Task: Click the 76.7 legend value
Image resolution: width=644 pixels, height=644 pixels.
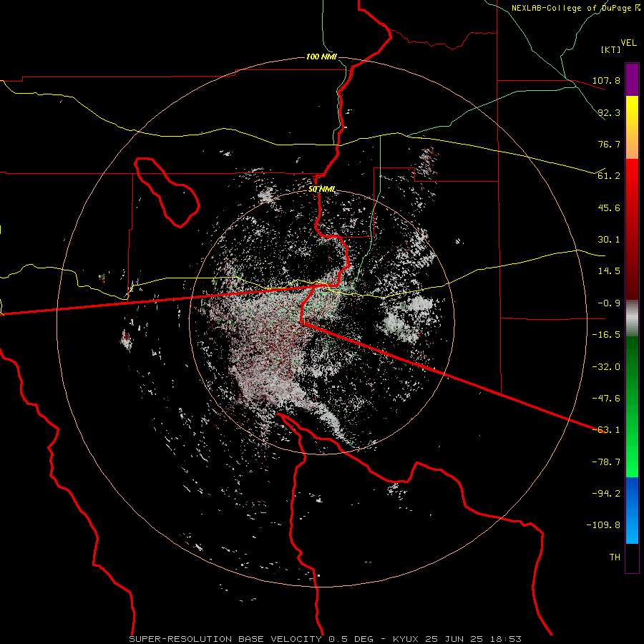Action: point(609,144)
